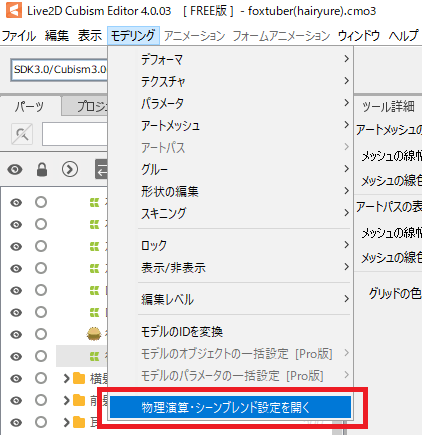Viewport: 424px width, 436px height.
Task: Select the bottom folder icon beginning with 耳
Action: [79, 422]
